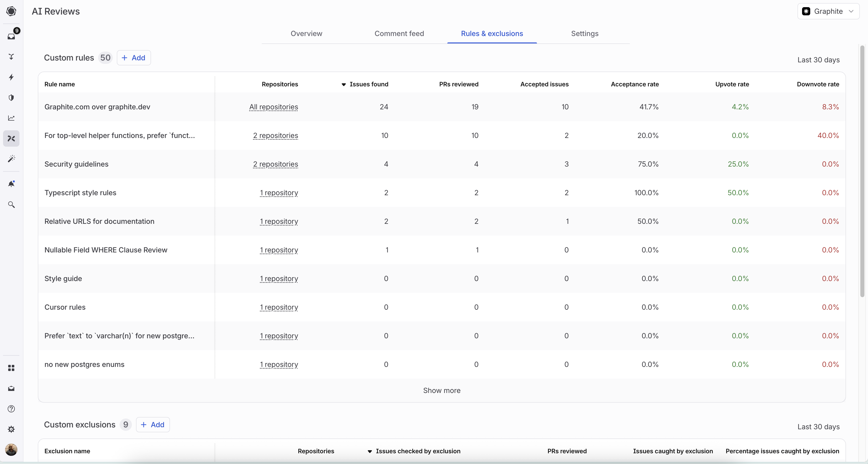Screen dimensions: 868x464
Task: Open the notifications bell icon
Action: pyautogui.click(x=12, y=184)
